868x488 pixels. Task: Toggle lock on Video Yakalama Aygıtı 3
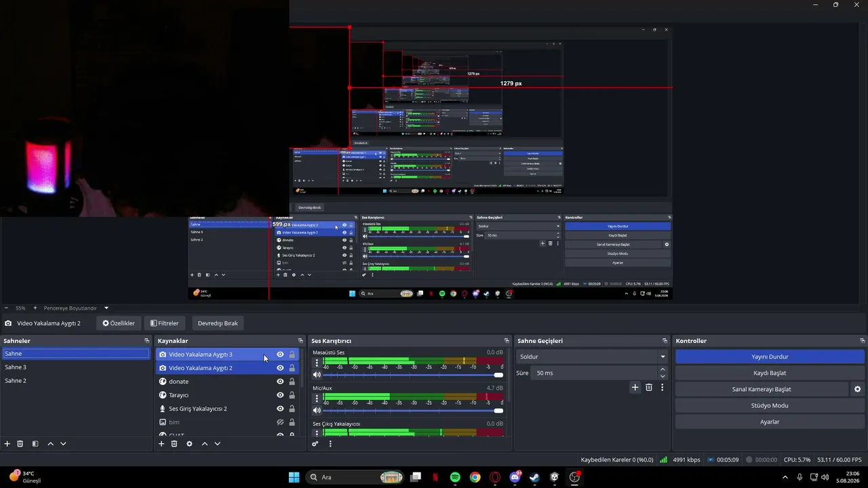pyautogui.click(x=292, y=354)
